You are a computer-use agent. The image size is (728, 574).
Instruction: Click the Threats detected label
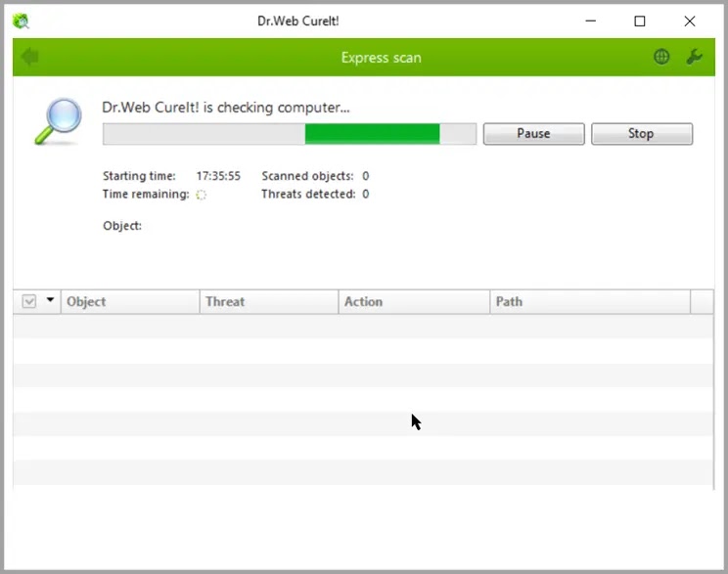[x=308, y=194]
